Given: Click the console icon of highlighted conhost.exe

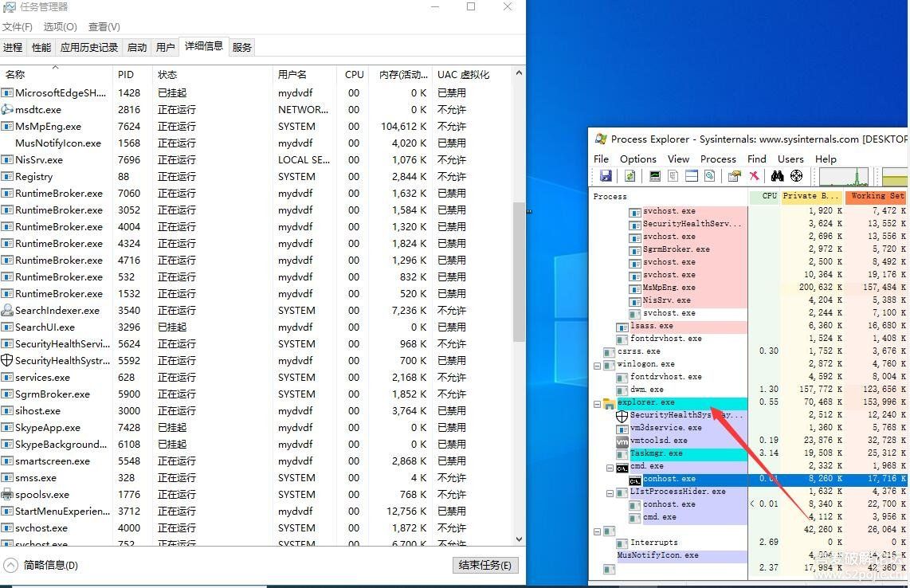Looking at the screenshot, I should pos(634,480).
